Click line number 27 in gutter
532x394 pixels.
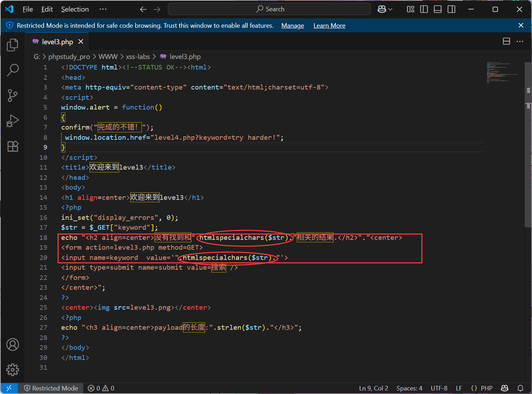[43, 328]
